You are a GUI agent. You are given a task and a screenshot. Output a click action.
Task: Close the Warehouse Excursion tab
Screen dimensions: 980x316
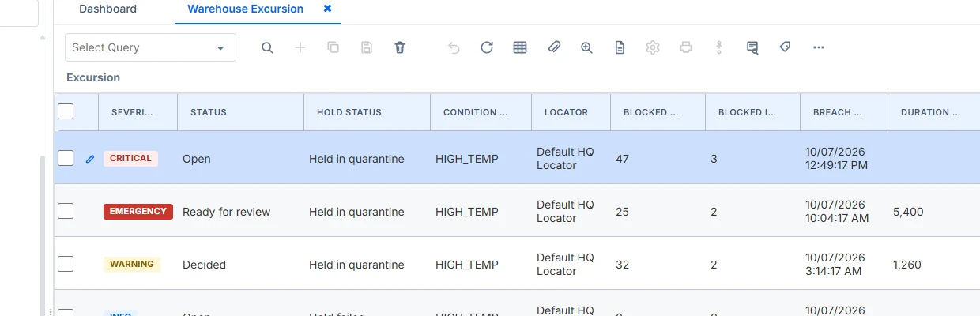click(328, 9)
